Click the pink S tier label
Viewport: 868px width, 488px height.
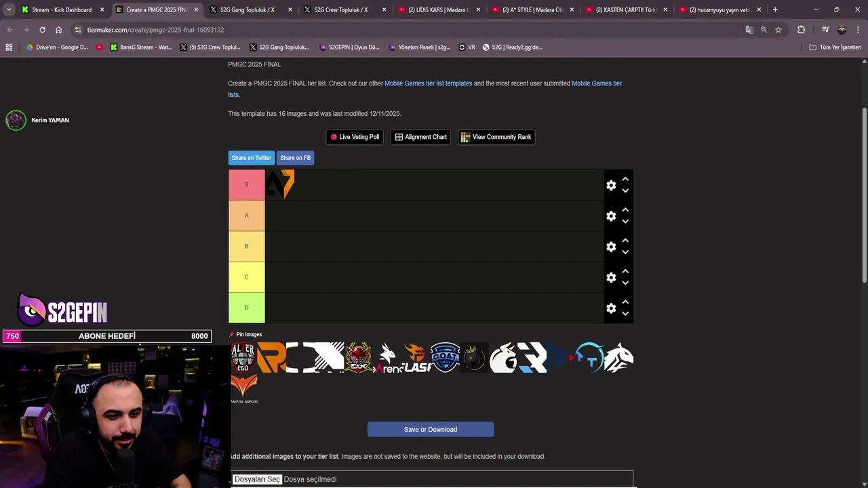[x=247, y=184]
